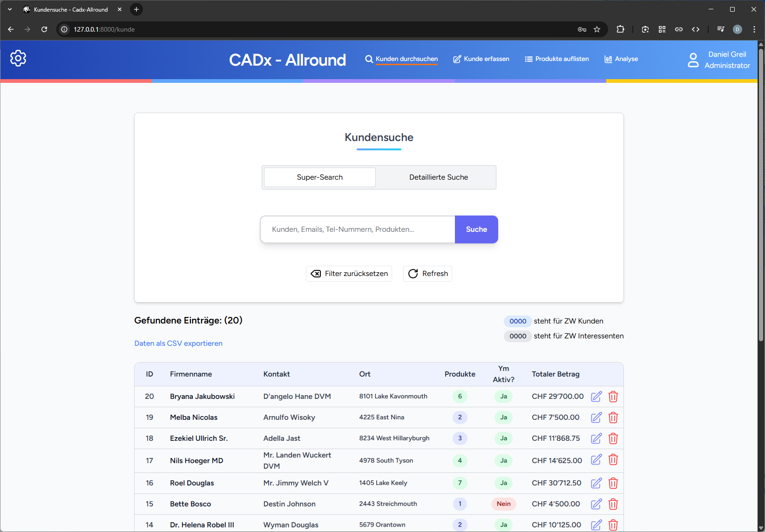Open Produkte auflisten in navigation
The width and height of the screenshot is (765, 532).
coord(556,59)
